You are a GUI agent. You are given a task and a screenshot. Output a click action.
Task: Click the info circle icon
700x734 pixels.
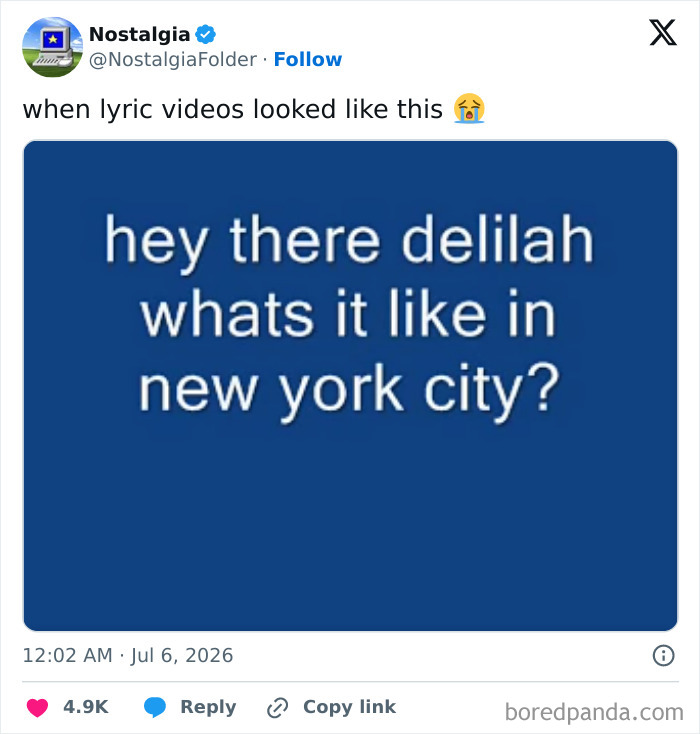point(663,655)
